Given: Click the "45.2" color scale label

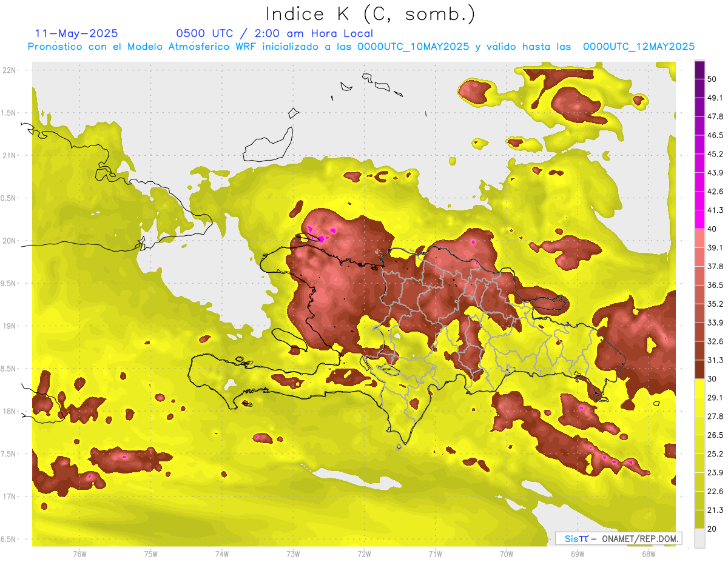Looking at the screenshot, I should [x=715, y=154].
